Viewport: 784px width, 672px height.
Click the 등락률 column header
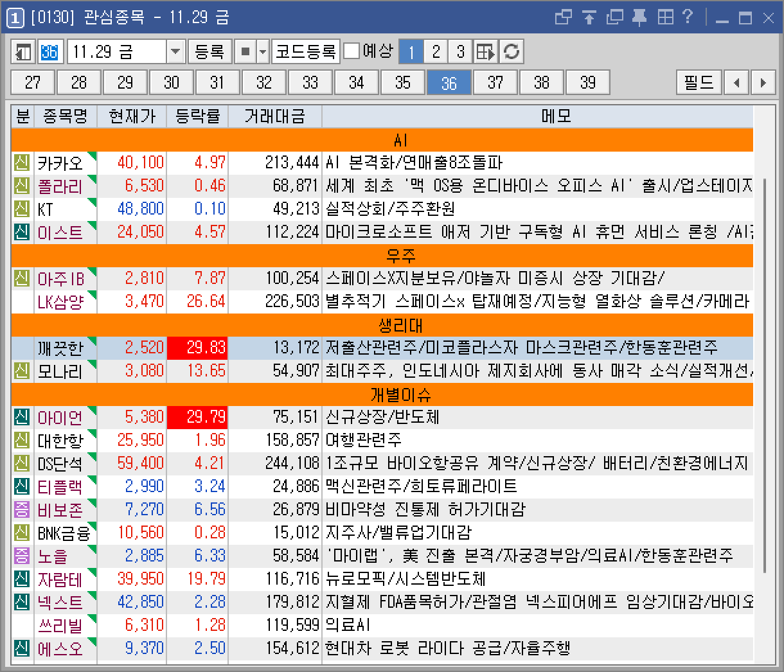[197, 116]
